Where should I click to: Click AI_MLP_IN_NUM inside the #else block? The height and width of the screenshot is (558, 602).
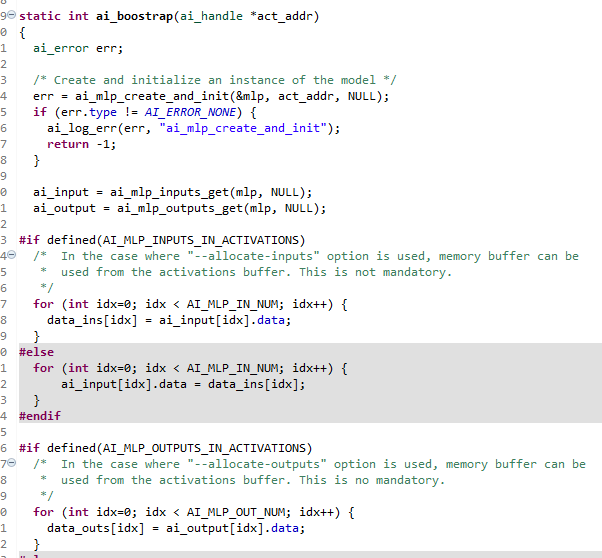click(232, 368)
